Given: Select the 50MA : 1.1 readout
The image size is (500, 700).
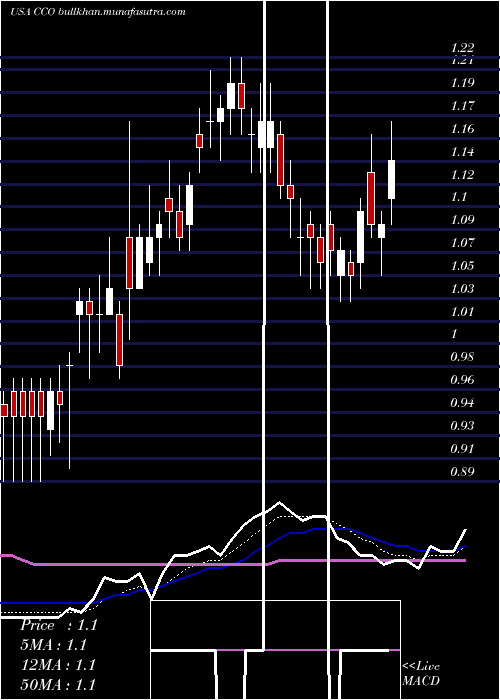Looking at the screenshot, I should pyautogui.click(x=58, y=684).
